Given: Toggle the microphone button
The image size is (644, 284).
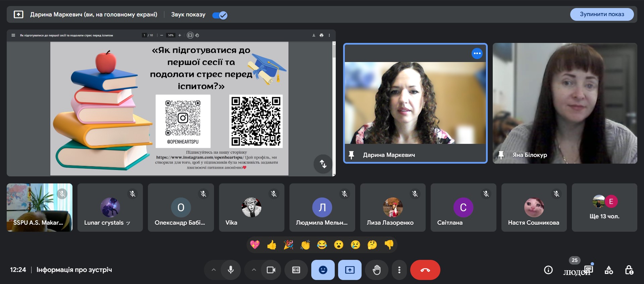Looking at the screenshot, I should click(231, 270).
